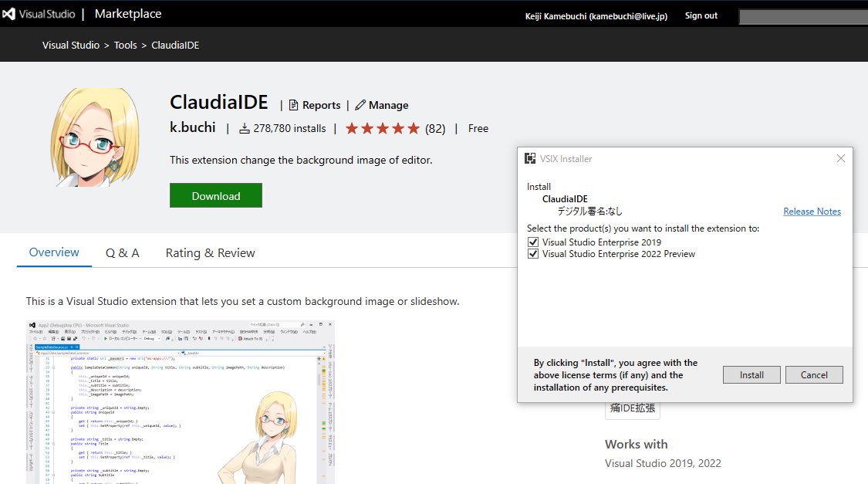Click the five-star rating icons
This screenshot has height=484, width=868.
[383, 128]
